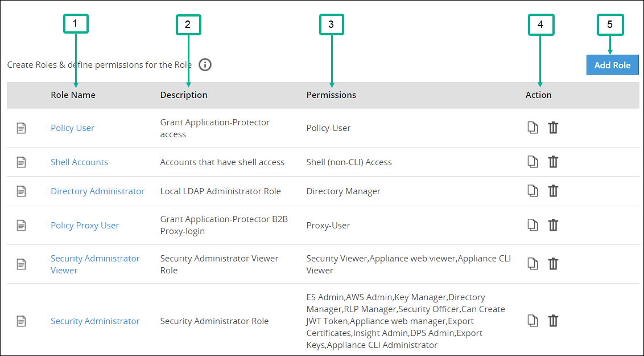Image resolution: width=644 pixels, height=356 pixels.
Task: Copy the Security Administrator Viewer role
Action: tap(532, 264)
